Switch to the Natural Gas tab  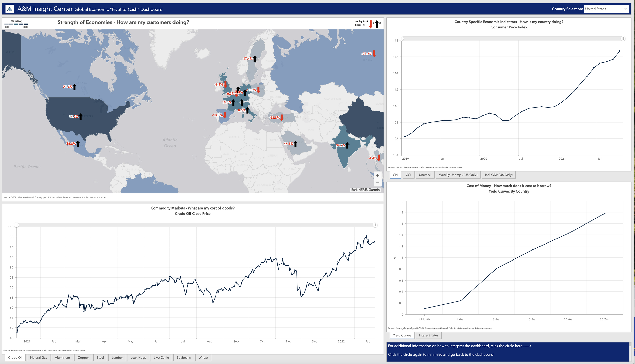(39, 357)
